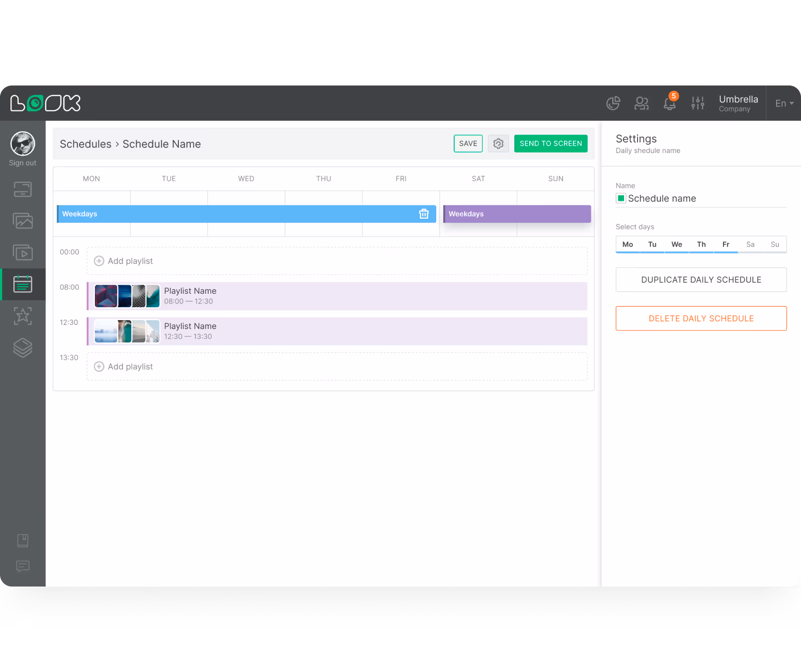Click Umbrella Company account name
The height and width of the screenshot is (672, 801).
coord(738,103)
